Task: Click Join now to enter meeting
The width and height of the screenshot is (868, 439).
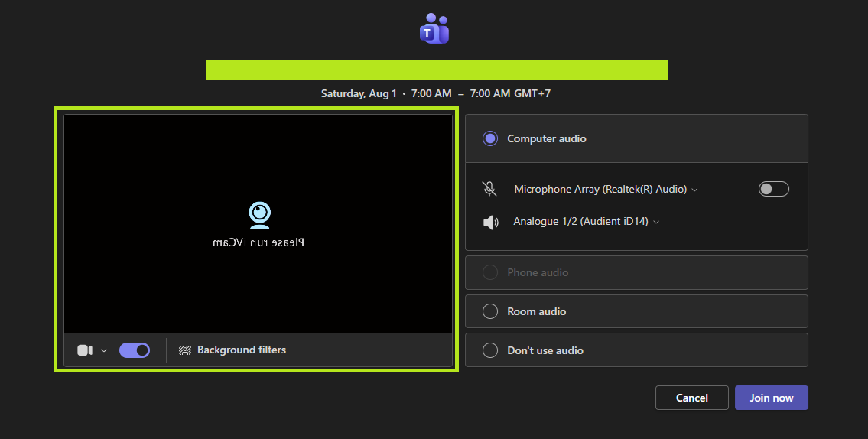Action: pyautogui.click(x=771, y=398)
